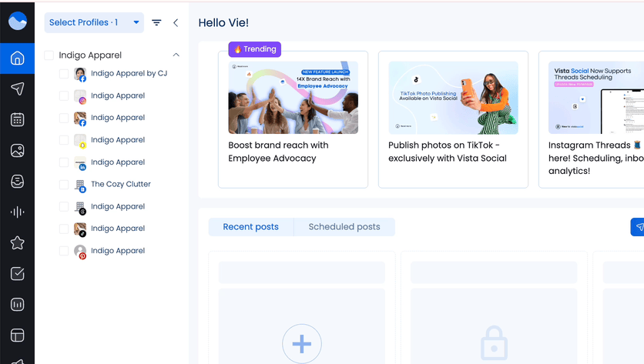
Task: Open the Home dashboard sidebar icon
Action: coord(17,58)
